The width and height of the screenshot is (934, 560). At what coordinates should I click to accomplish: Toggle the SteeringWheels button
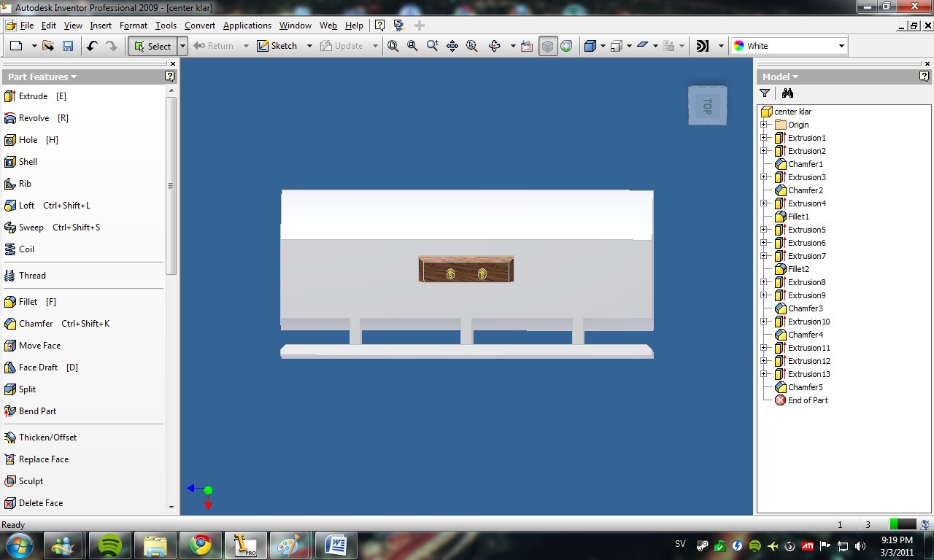(x=566, y=46)
